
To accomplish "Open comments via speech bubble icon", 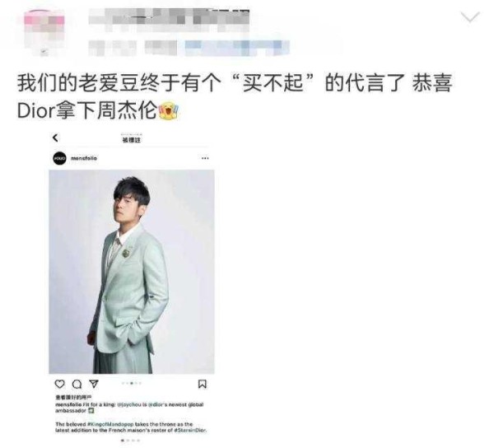I will point(77,384).
